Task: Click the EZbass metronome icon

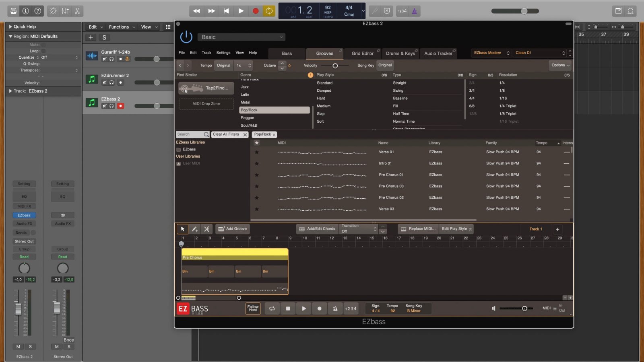Action: [x=335, y=309]
